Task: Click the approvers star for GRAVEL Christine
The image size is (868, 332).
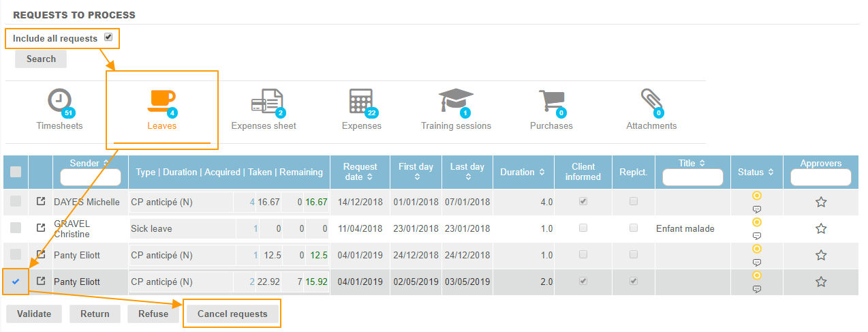Action: tap(821, 228)
